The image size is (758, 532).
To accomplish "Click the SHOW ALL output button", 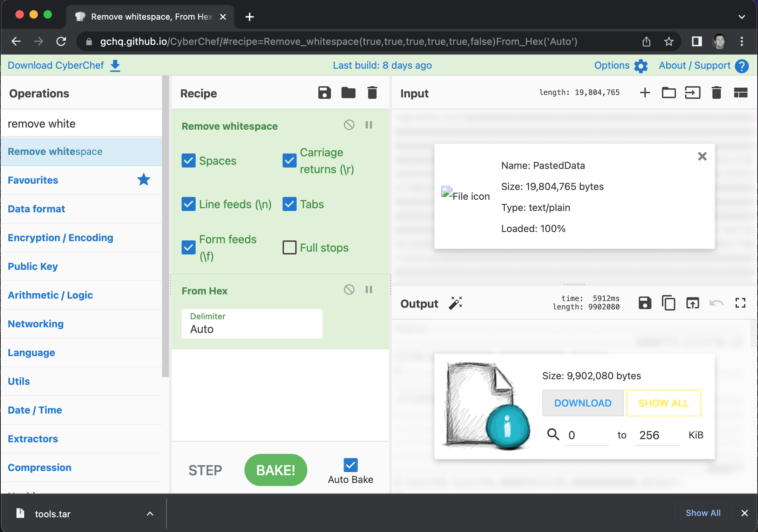I will 663,403.
